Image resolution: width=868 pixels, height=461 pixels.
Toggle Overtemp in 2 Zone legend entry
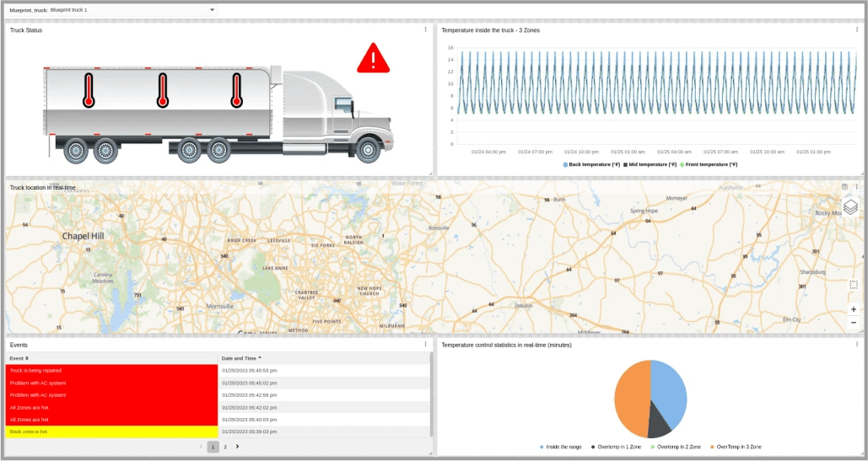[x=676, y=447]
